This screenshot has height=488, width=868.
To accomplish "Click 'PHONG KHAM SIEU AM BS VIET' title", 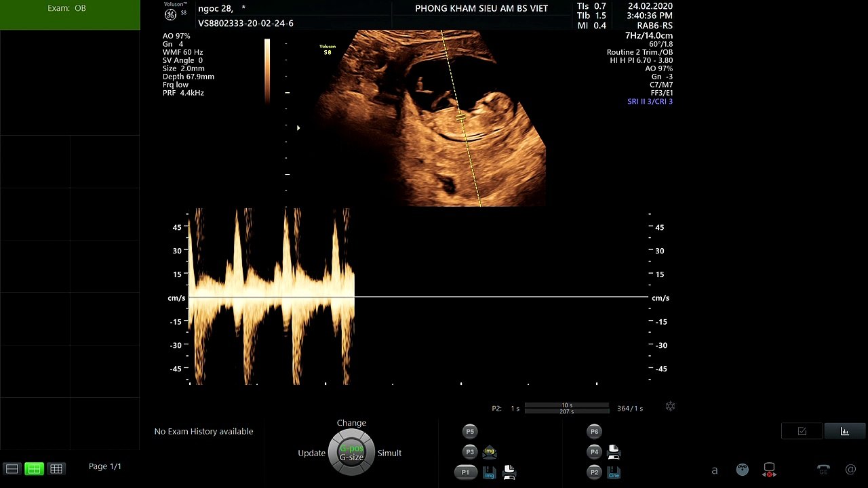I will click(481, 9).
